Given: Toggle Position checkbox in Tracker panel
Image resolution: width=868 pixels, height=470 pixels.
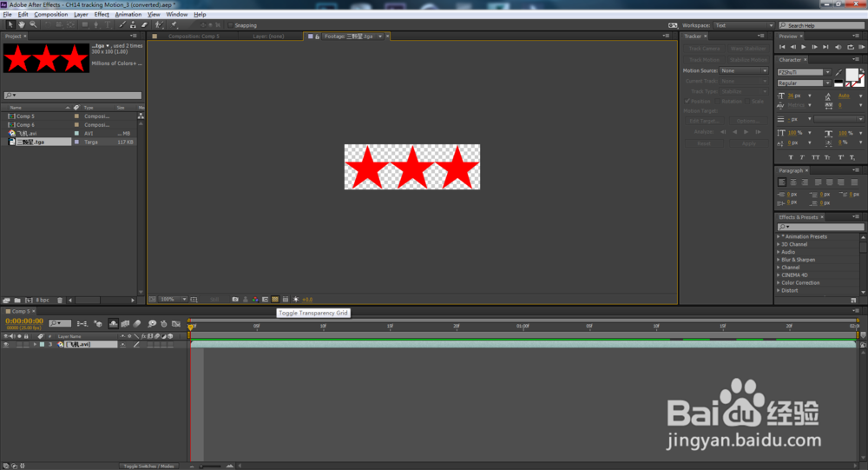Looking at the screenshot, I should pos(687,102).
